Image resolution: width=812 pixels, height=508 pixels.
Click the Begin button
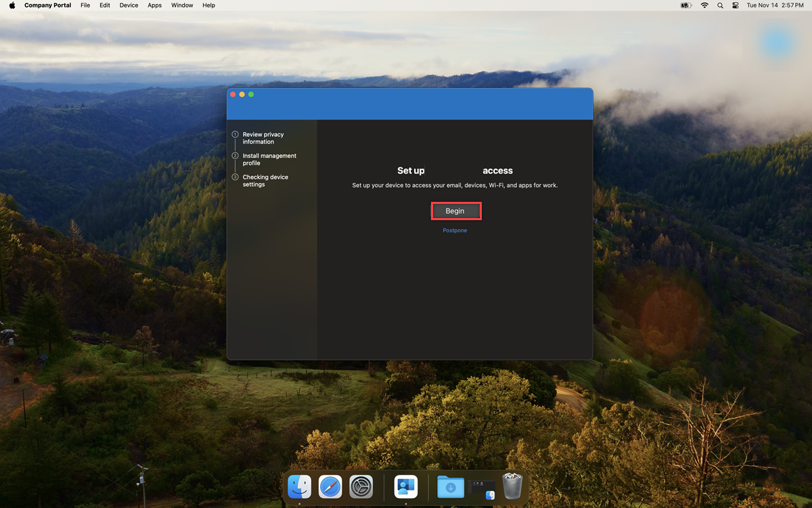point(456,211)
